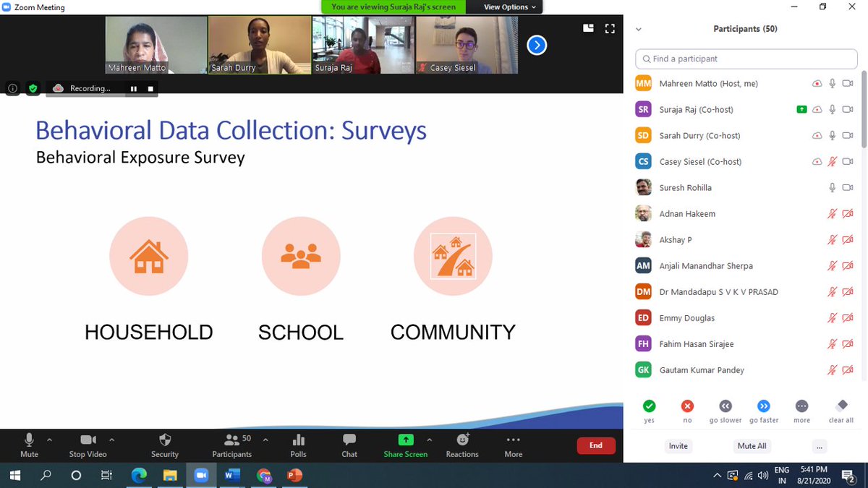
Task: Click the Find a participant search field
Action: click(746, 59)
